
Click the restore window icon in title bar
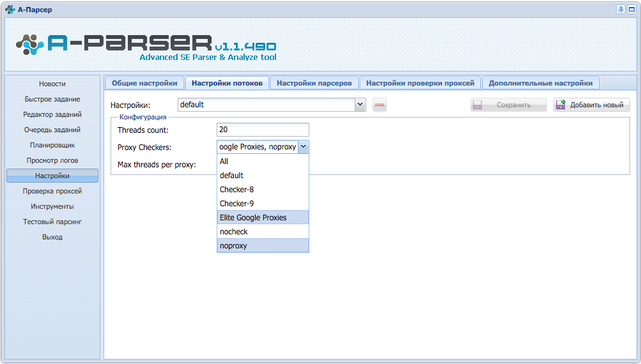pyautogui.click(x=631, y=10)
